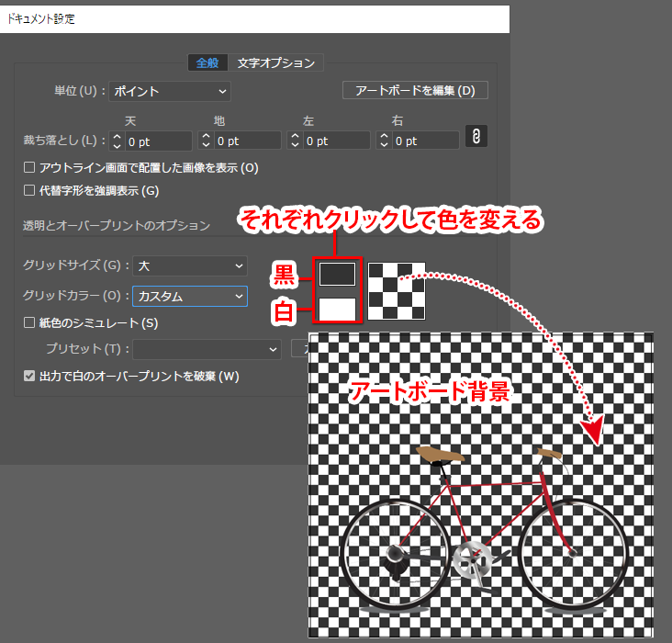Click the アートボードを編集 button
Viewport: 672px width, 643px height.
tap(415, 91)
